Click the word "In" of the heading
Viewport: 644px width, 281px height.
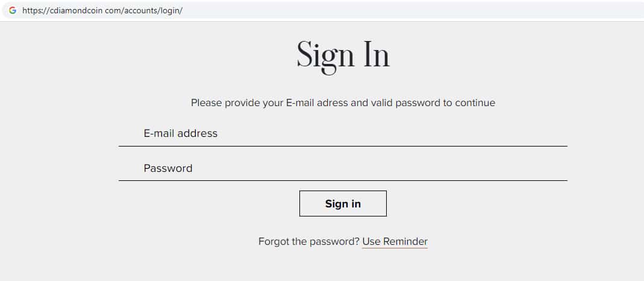(376, 55)
